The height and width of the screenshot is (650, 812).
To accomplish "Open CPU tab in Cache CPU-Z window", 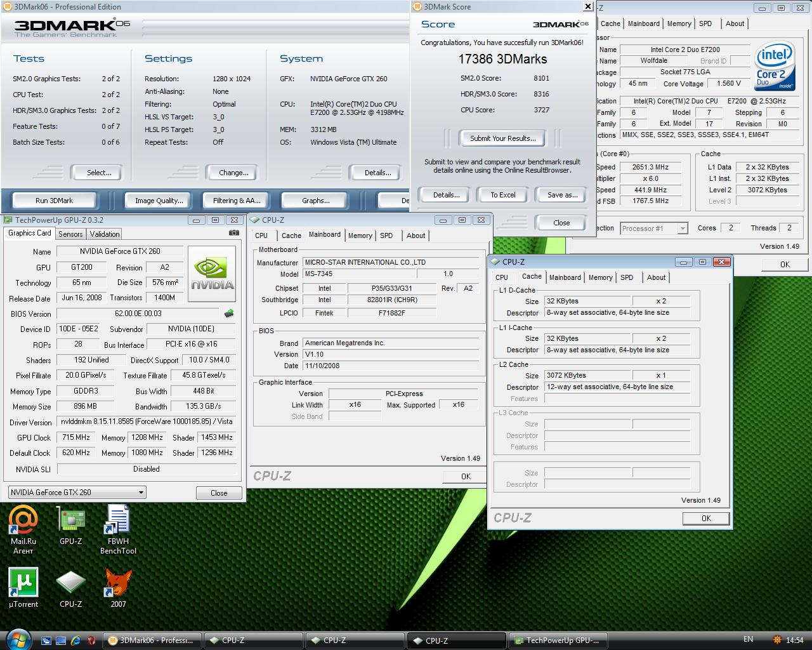I will pyautogui.click(x=502, y=277).
